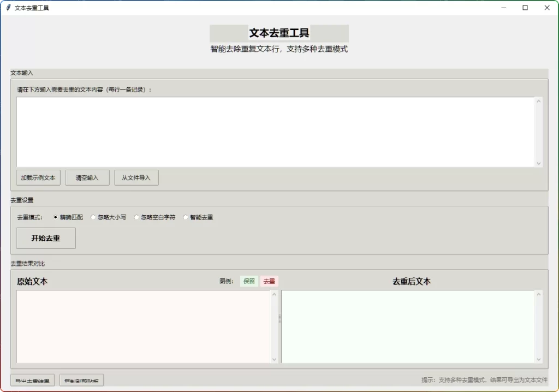Click the 原始文本 result pane
Screen dimensions: 559x392
tap(143, 326)
